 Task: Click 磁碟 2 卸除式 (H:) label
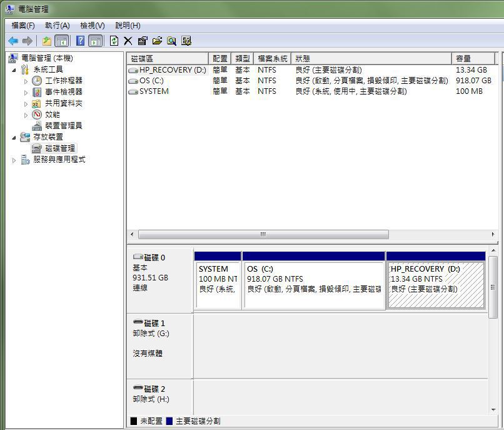151,399
